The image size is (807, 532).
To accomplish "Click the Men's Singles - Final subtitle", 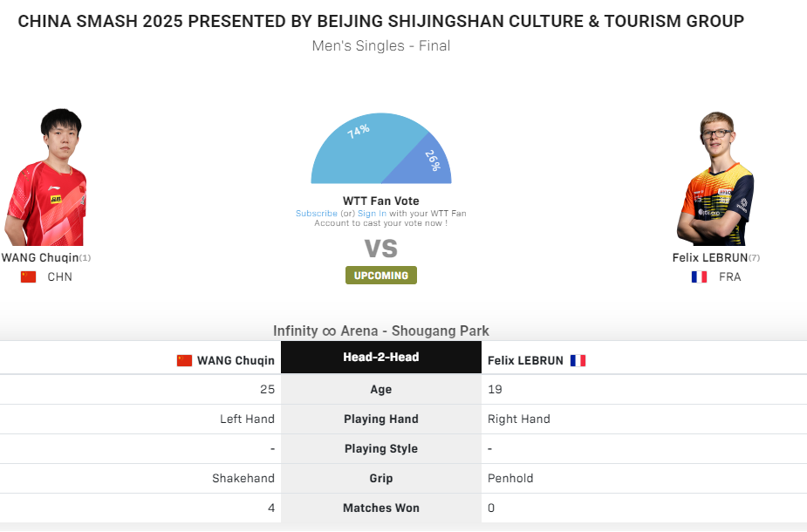I will click(x=381, y=45).
